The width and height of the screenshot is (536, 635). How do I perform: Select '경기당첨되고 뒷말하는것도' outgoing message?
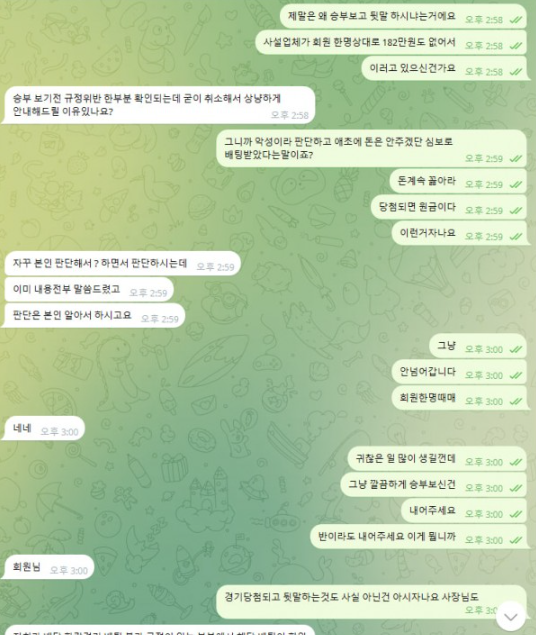(x=372, y=602)
